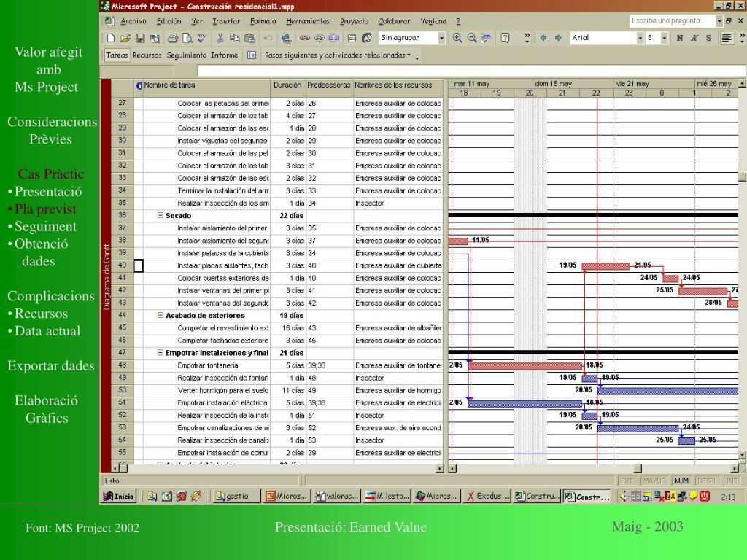Click the Tareas guide button
The height and width of the screenshot is (560, 747).
point(117,55)
